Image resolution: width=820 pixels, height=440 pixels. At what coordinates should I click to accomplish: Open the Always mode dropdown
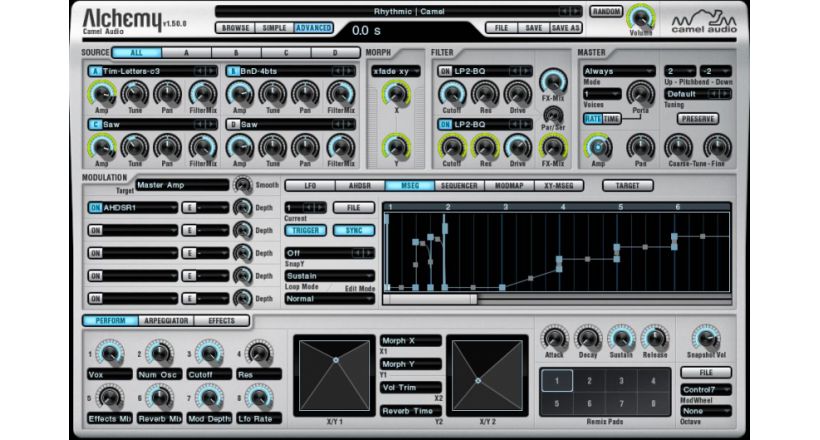click(619, 71)
